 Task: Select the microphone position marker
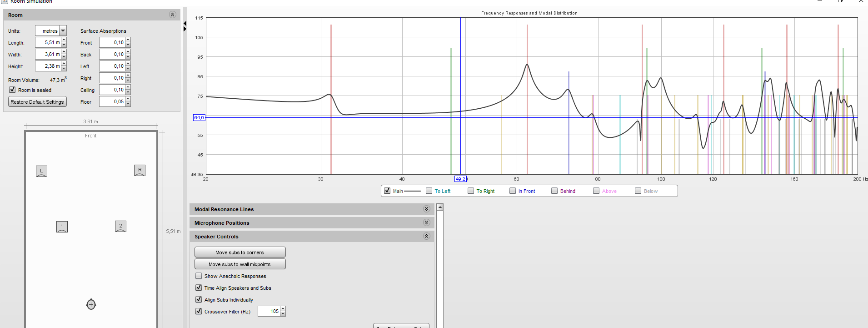coord(91,304)
